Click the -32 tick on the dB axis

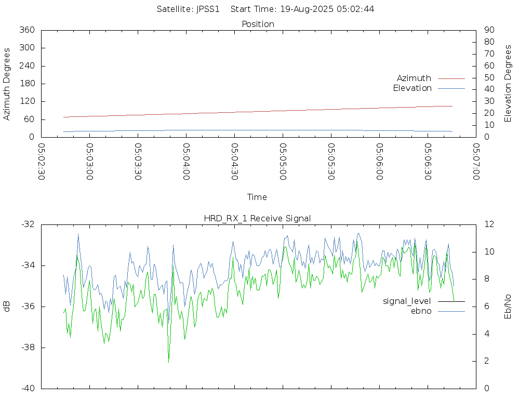tap(28, 224)
